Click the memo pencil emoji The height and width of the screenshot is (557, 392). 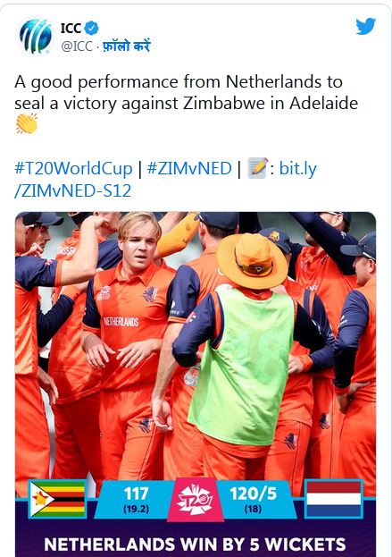257,168
